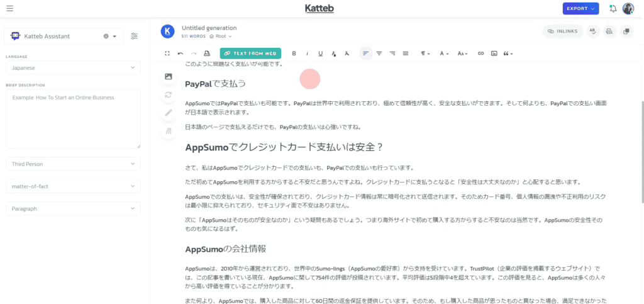Open the Export dropdown

pos(580,9)
